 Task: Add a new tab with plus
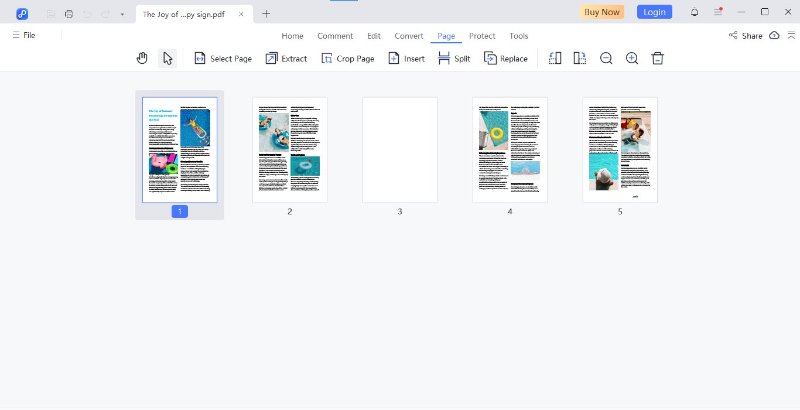pyautogui.click(x=266, y=14)
